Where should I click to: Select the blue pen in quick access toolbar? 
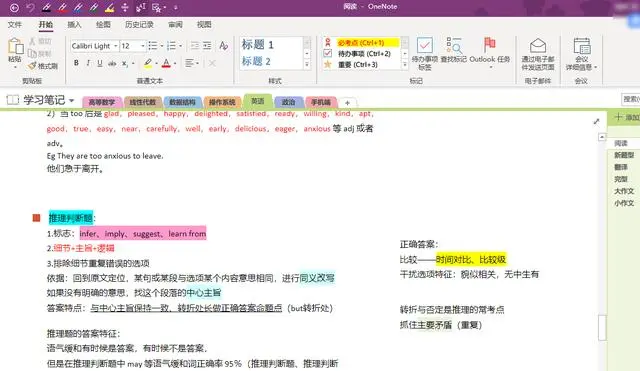78,7
